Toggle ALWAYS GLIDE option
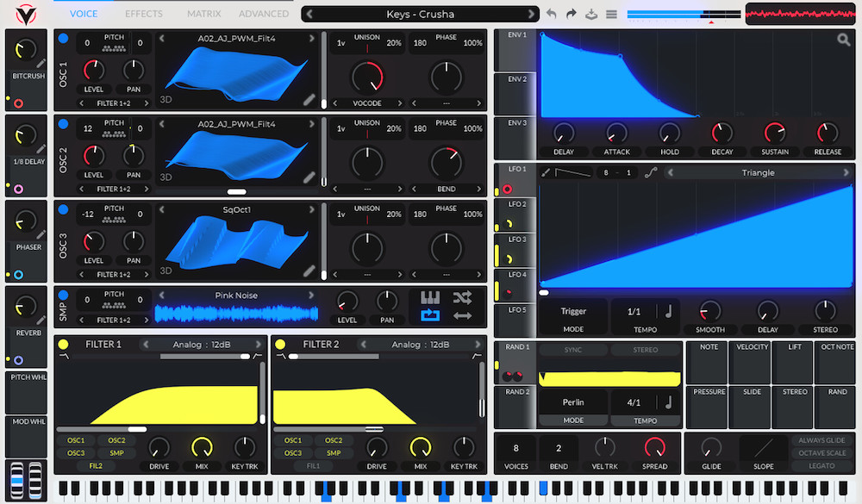The height and width of the screenshot is (504, 862). [821, 440]
